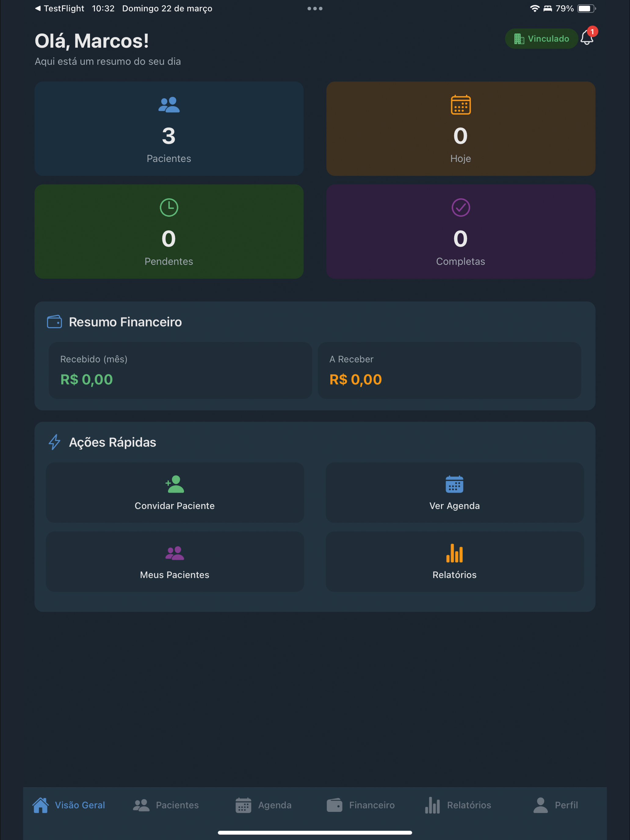Tap the home indicator bar
Viewport: 630px width, 840px height.
[x=315, y=832]
